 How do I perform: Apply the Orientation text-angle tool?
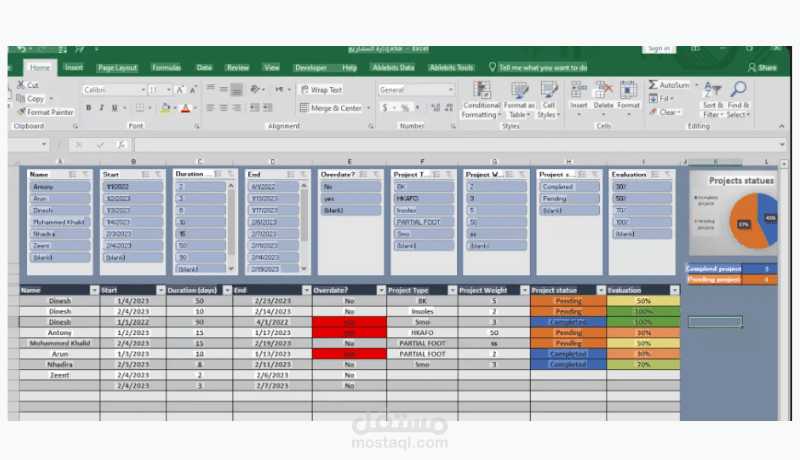(255, 89)
